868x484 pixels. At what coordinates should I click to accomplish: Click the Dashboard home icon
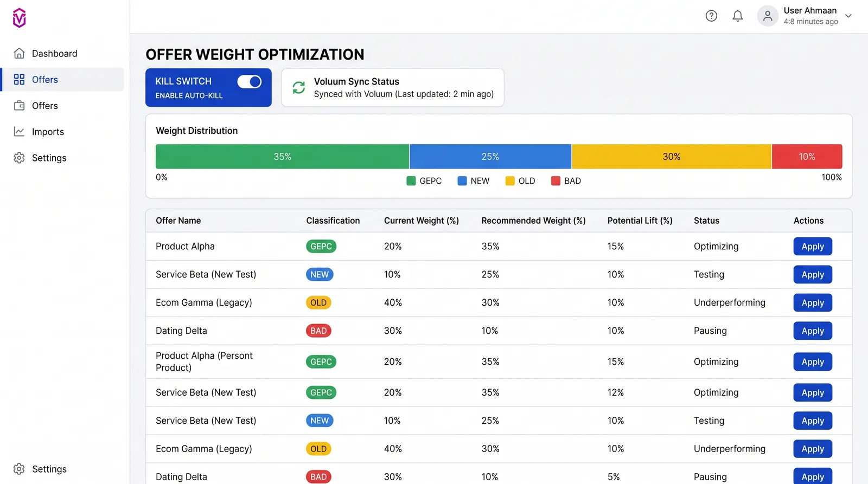[x=20, y=53]
